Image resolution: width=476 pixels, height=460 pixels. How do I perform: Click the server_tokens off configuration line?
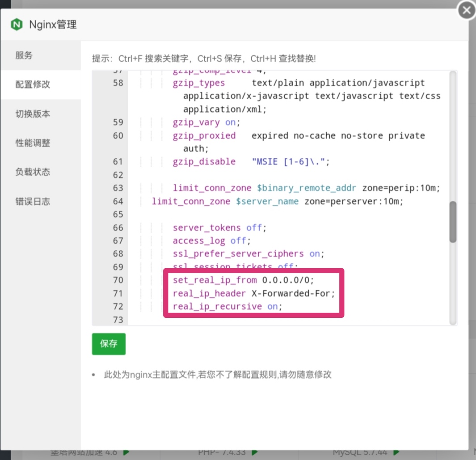coord(219,228)
